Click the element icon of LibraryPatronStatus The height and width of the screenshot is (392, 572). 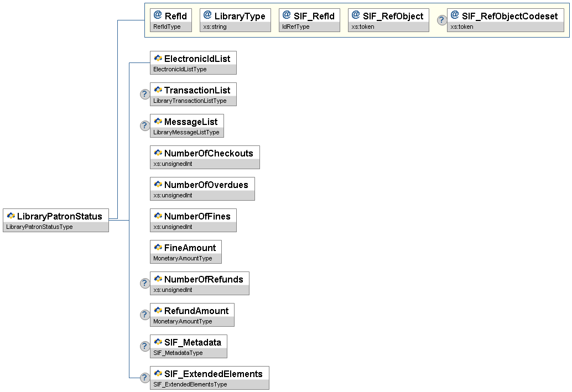point(11,216)
